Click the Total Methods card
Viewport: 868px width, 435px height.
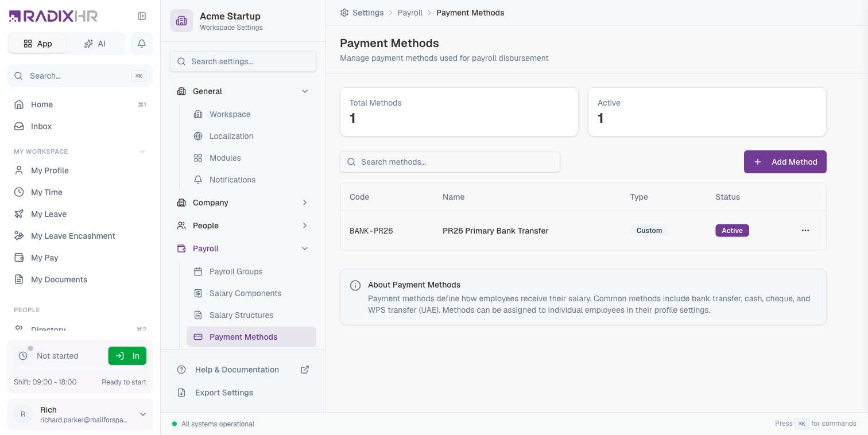tap(459, 112)
